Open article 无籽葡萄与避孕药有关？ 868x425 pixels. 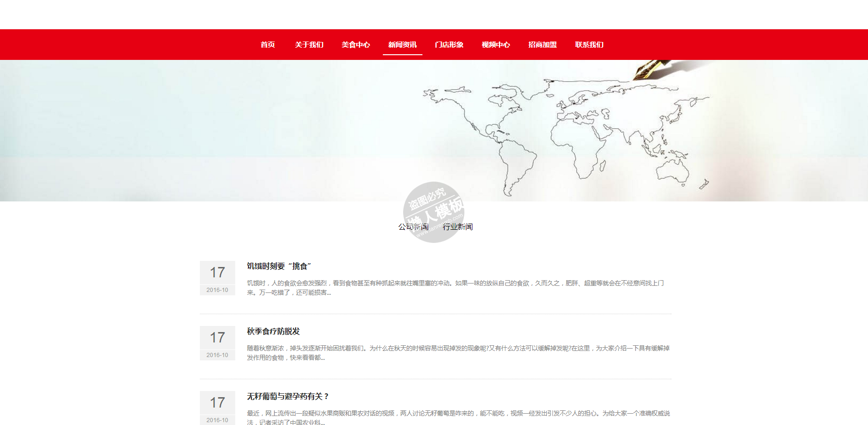288,396
